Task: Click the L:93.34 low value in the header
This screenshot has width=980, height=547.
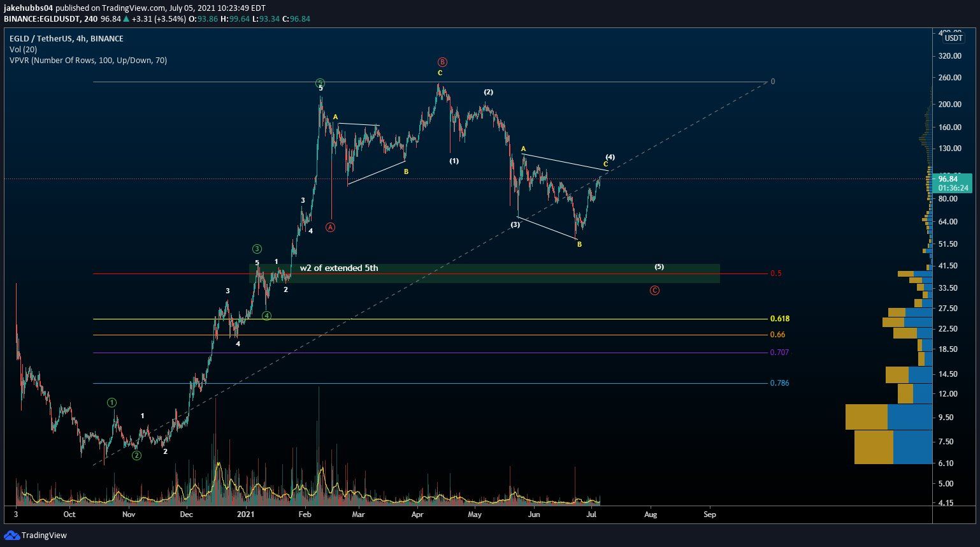Action: pyautogui.click(x=266, y=19)
